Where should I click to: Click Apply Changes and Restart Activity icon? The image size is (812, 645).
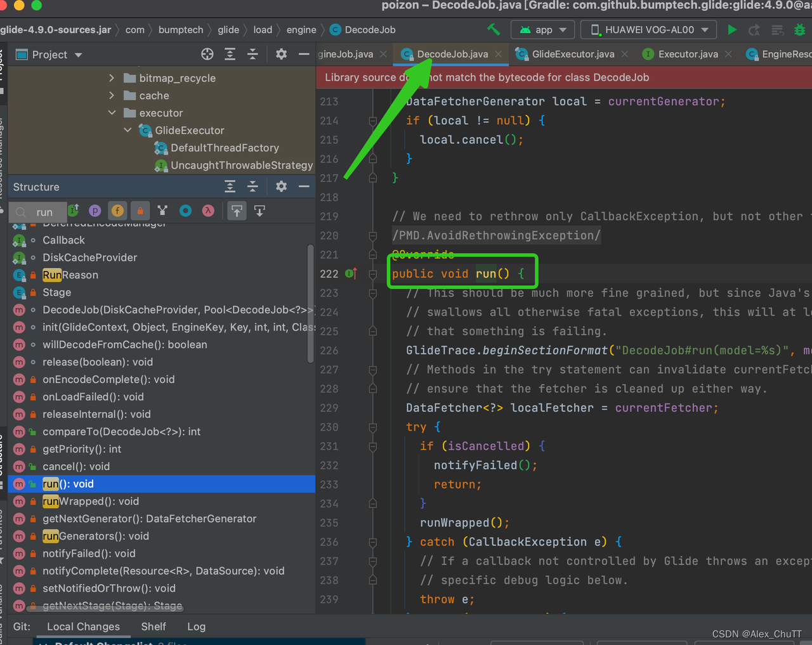[x=754, y=30]
